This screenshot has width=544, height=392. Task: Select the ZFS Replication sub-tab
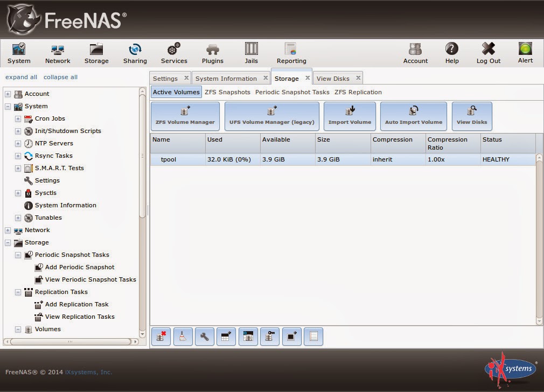click(x=358, y=92)
